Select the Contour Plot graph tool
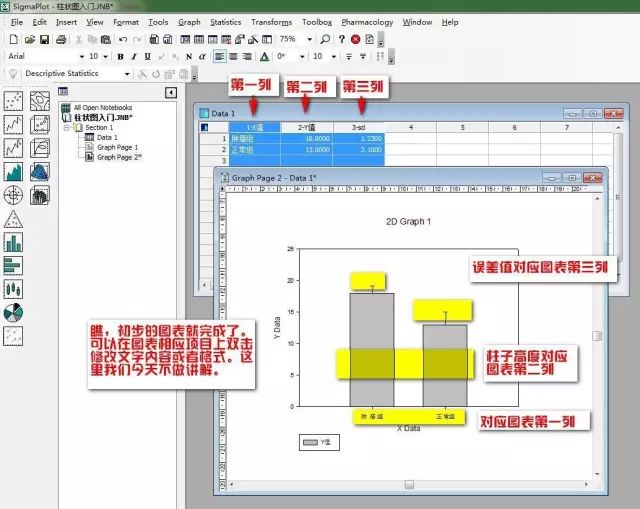Screen dimensions: 640x509 (x=40, y=101)
